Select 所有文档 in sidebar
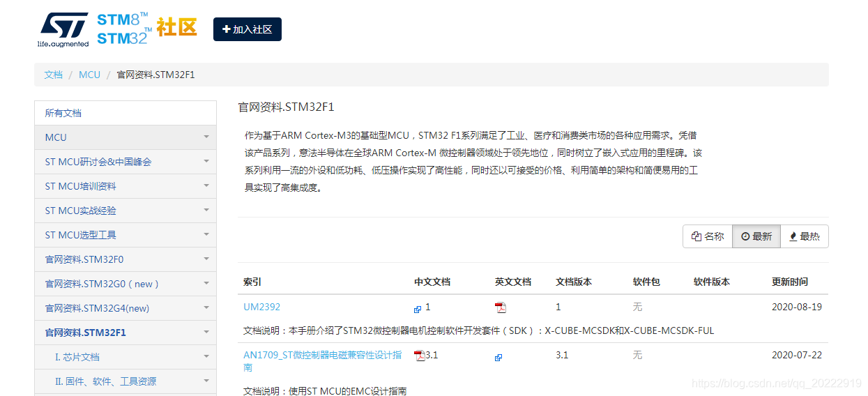 (x=125, y=113)
